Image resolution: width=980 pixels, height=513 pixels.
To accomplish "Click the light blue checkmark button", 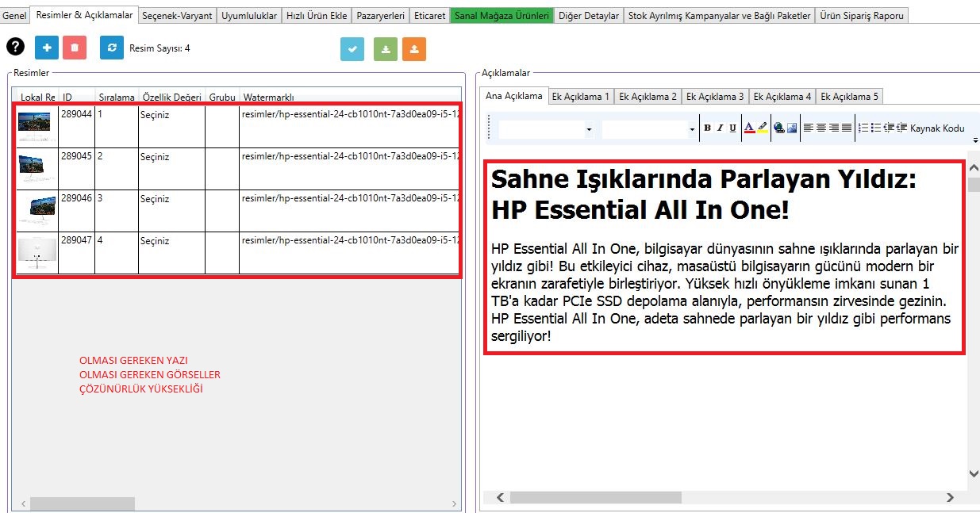I will (x=352, y=49).
